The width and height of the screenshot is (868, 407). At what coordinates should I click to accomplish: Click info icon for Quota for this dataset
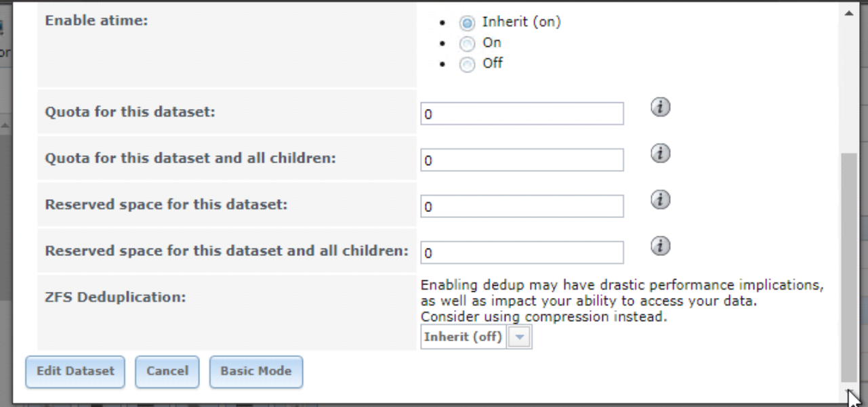[x=661, y=108]
